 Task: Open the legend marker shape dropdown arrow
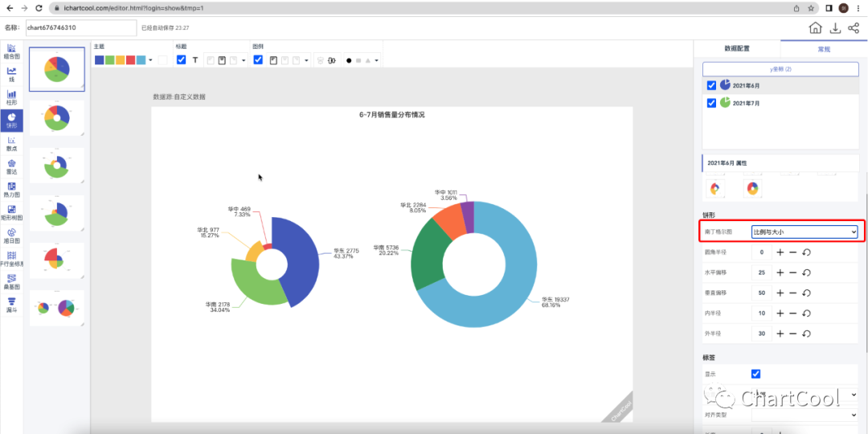(x=376, y=60)
